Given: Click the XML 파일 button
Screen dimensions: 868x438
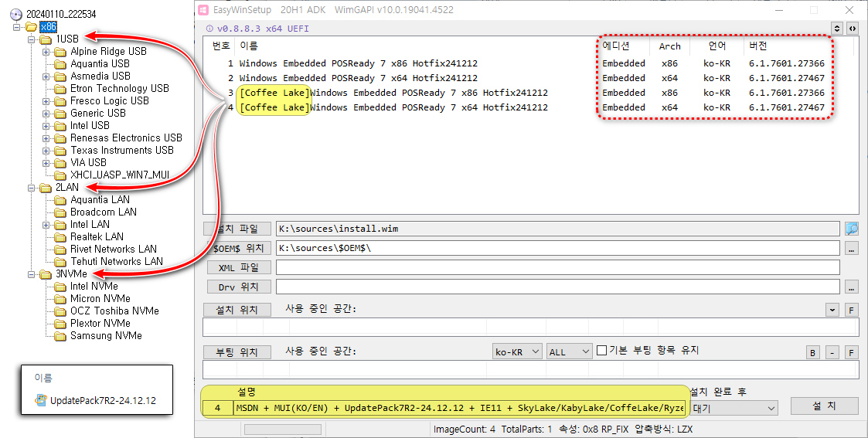Looking at the screenshot, I should coord(239,267).
